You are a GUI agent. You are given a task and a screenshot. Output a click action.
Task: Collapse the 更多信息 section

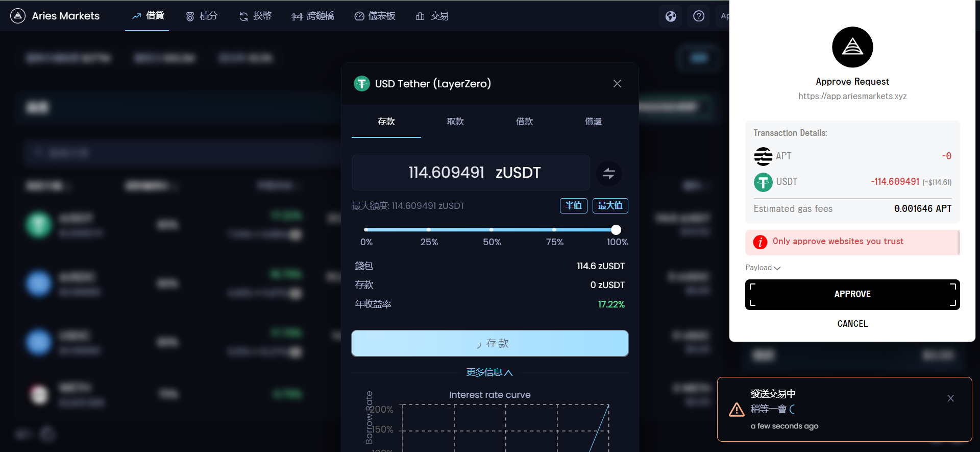pyautogui.click(x=489, y=372)
